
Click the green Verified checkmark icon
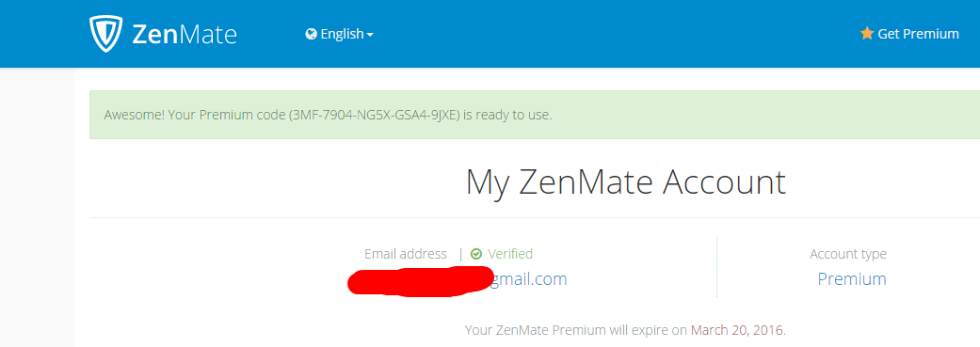[476, 254]
